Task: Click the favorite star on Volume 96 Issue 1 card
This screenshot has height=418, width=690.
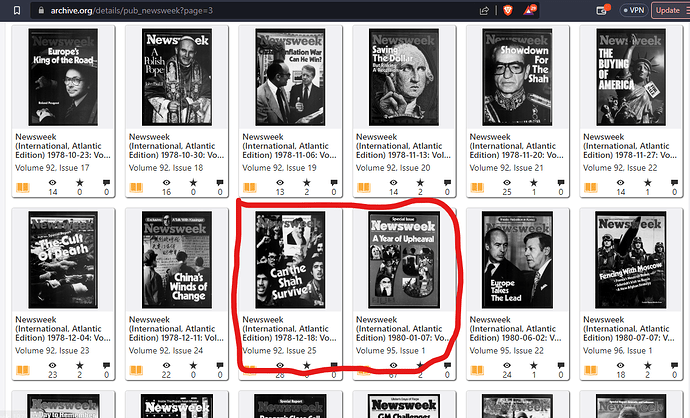Action: click(647, 365)
